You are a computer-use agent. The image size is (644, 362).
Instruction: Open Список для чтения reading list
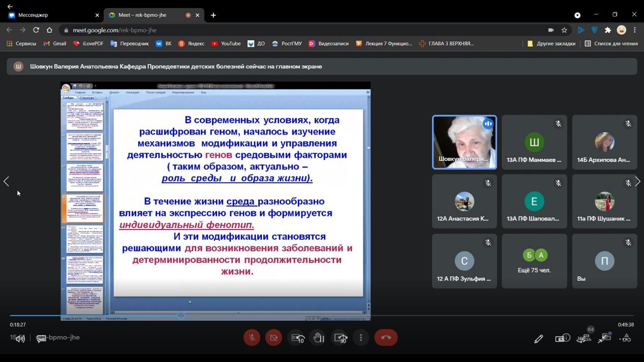[611, 44]
